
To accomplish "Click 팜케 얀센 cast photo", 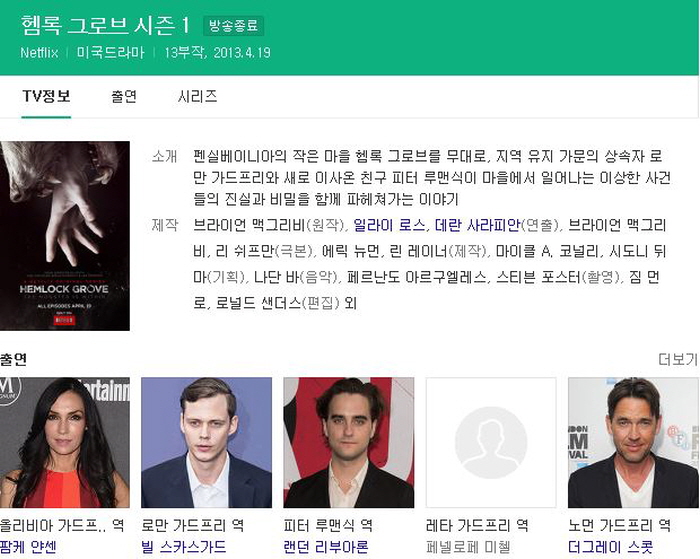I will pos(65,442).
